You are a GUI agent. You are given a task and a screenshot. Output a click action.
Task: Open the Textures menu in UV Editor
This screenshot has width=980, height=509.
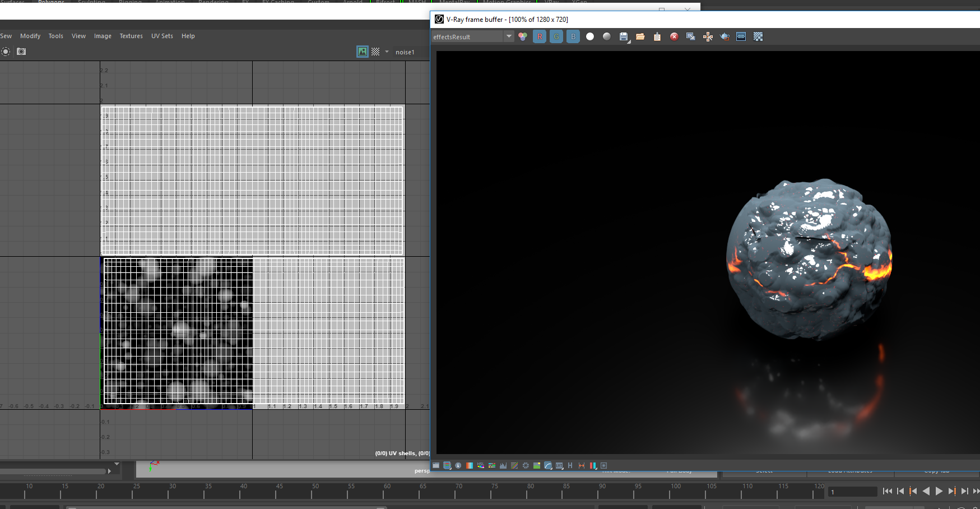(x=131, y=36)
